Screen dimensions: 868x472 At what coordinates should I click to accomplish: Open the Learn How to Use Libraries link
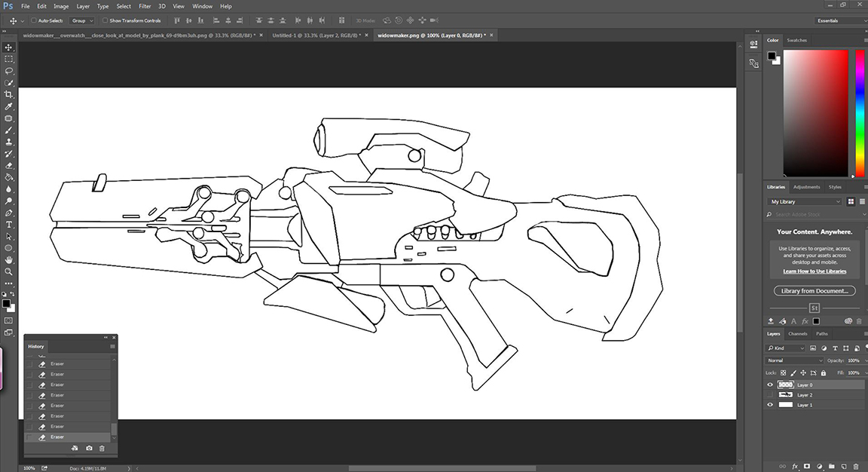815,271
